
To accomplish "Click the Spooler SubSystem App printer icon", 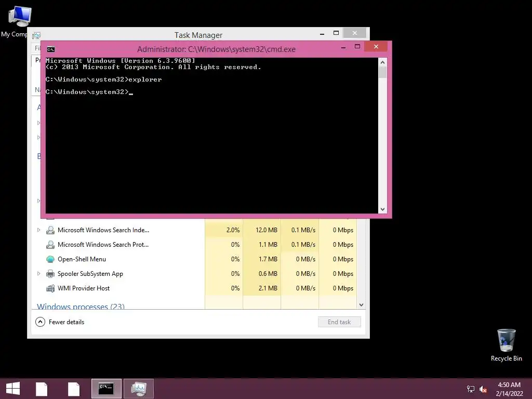I will pyautogui.click(x=50, y=274).
